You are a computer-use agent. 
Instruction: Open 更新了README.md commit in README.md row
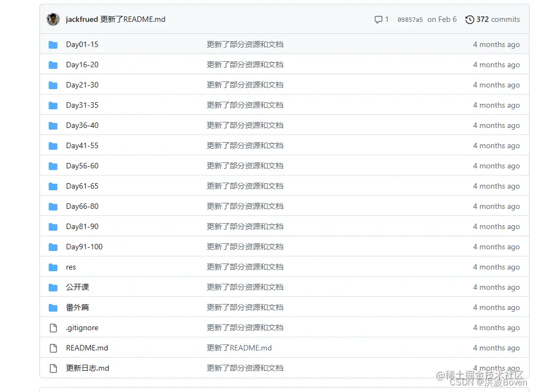pos(239,348)
